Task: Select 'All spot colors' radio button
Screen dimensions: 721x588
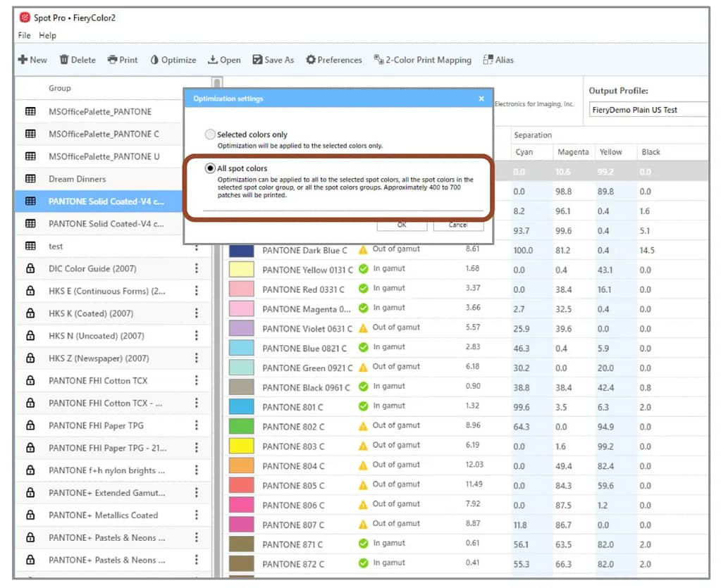Action: tap(210, 168)
